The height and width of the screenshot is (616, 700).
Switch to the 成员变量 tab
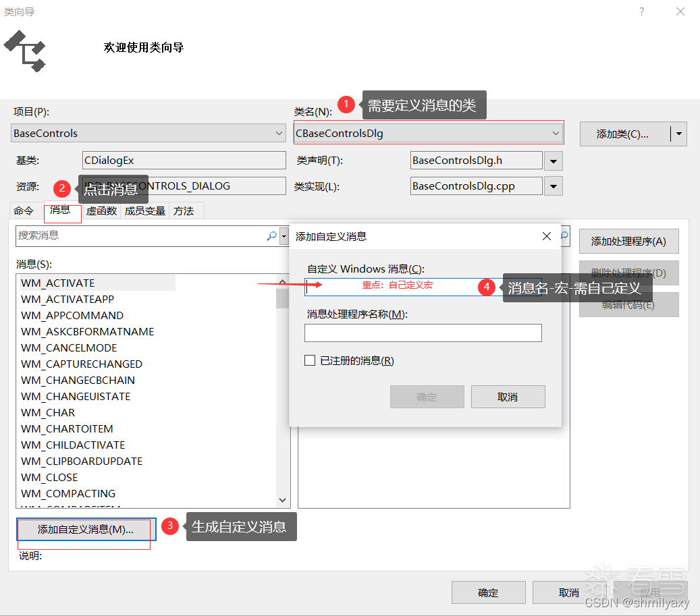[145, 211]
